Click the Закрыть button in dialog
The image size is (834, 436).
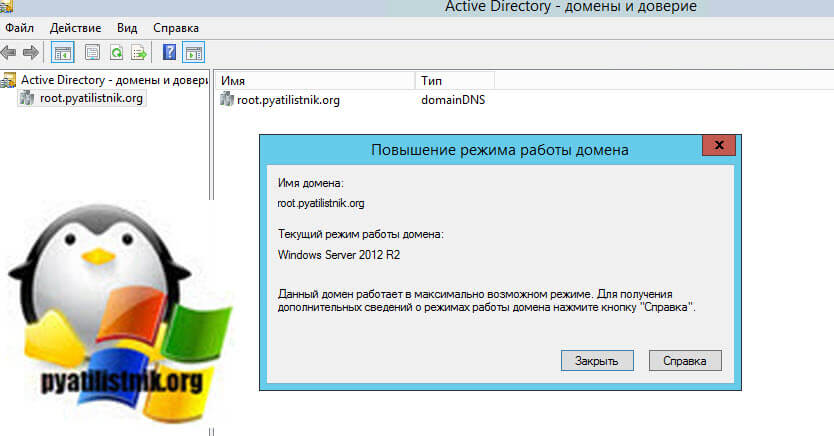click(x=597, y=360)
